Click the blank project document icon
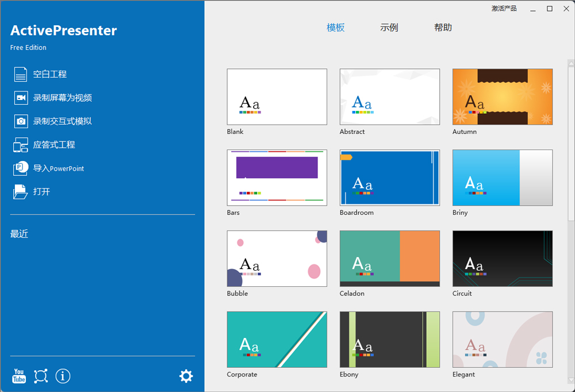The height and width of the screenshot is (392, 575). (x=21, y=74)
